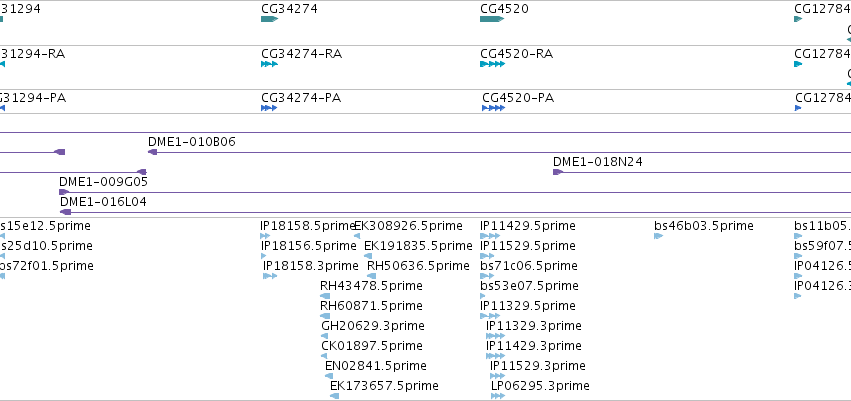The width and height of the screenshot is (851, 401).
Task: Click the RH43478.5prime EST glyph
Action: point(325,296)
